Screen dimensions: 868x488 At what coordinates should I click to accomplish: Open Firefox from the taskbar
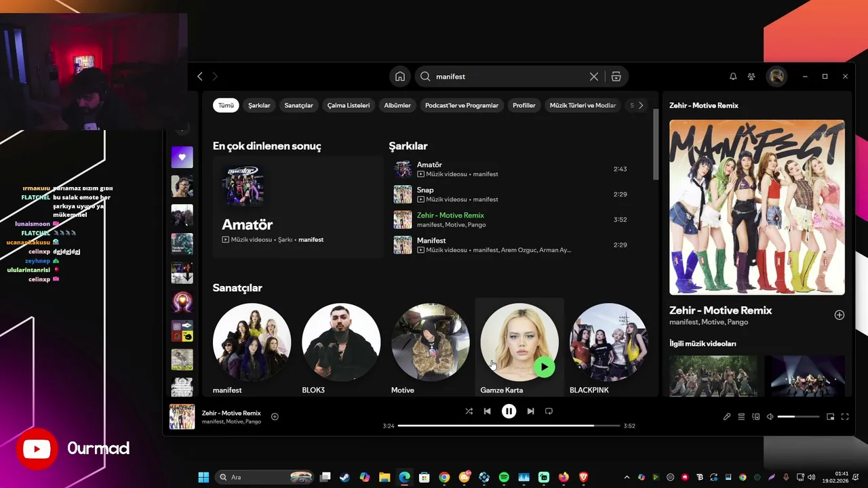(564, 477)
